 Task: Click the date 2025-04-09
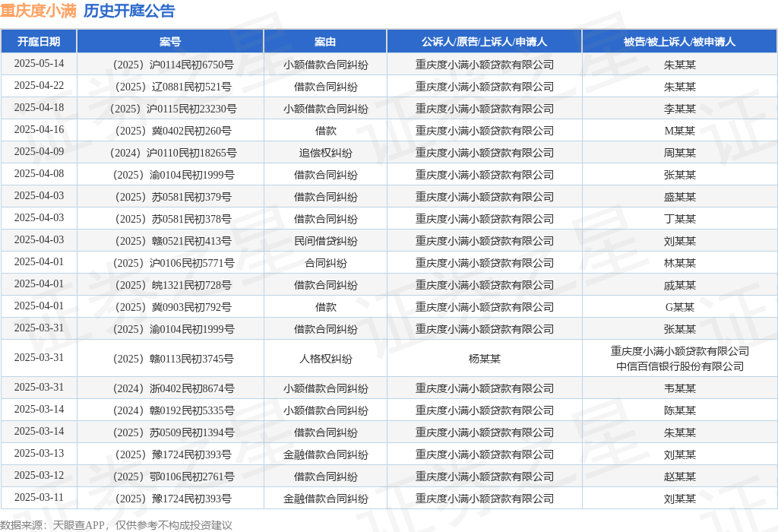pyautogui.click(x=40, y=151)
